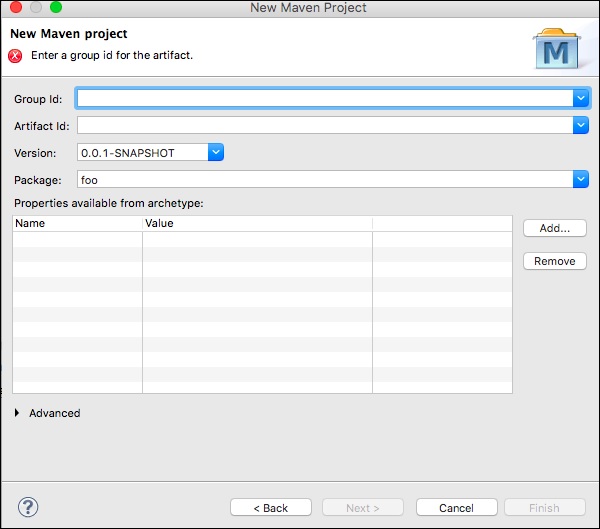The height and width of the screenshot is (529, 600).
Task: Select the first empty properties table row
Action: coord(262,239)
